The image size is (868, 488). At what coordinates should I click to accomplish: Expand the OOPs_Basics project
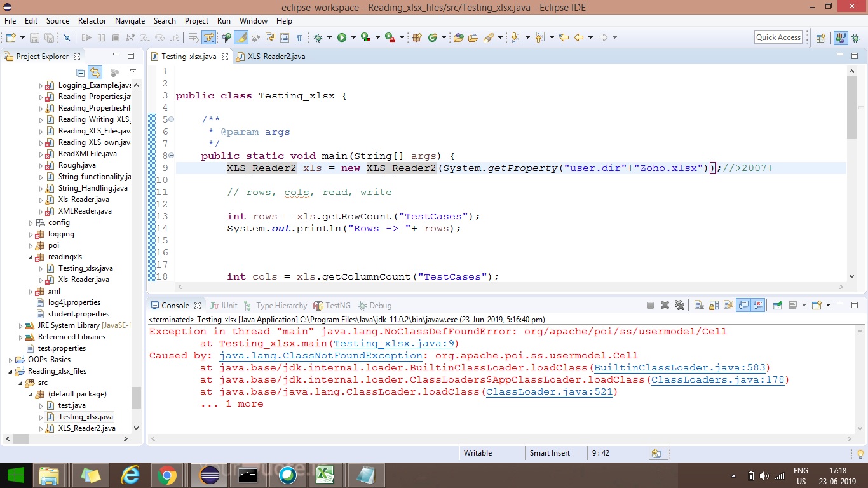[11, 360]
